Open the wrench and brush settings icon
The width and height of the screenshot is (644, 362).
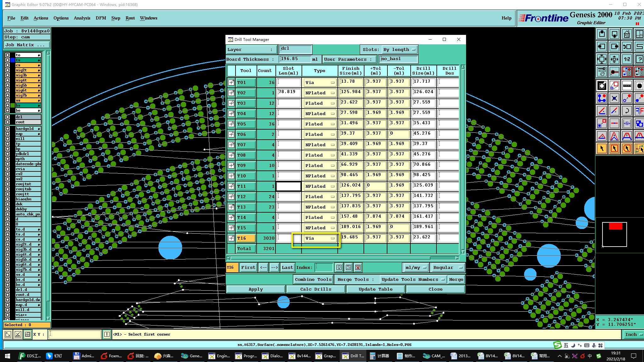point(602,72)
